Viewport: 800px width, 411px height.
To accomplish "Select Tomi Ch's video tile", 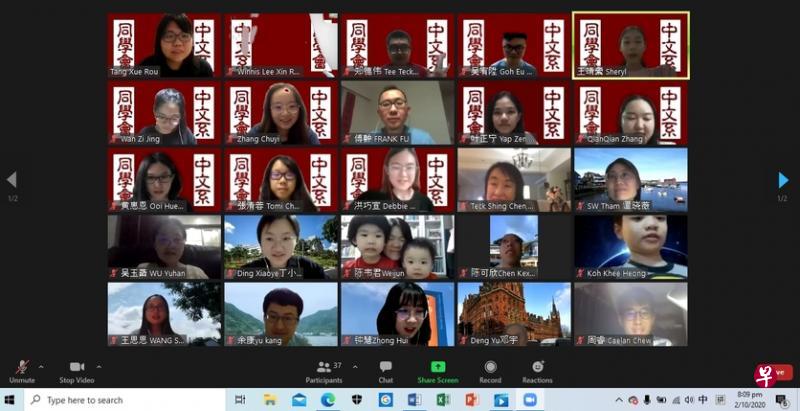I will [x=281, y=179].
